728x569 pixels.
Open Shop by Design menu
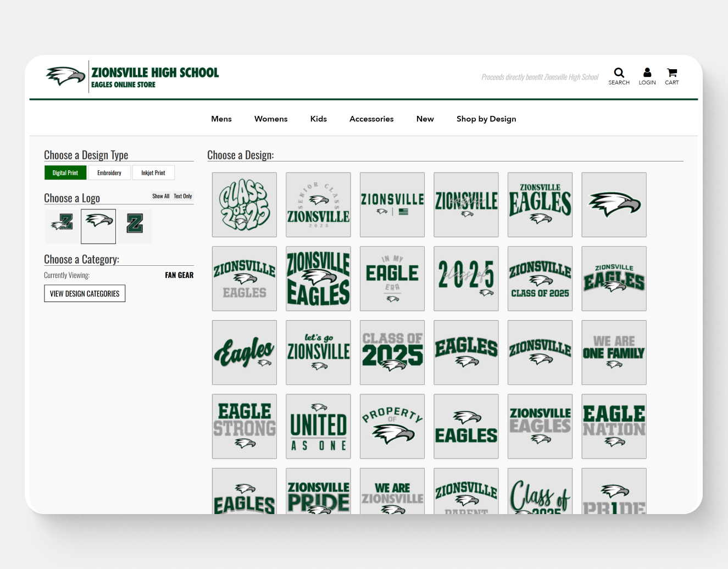(x=486, y=119)
